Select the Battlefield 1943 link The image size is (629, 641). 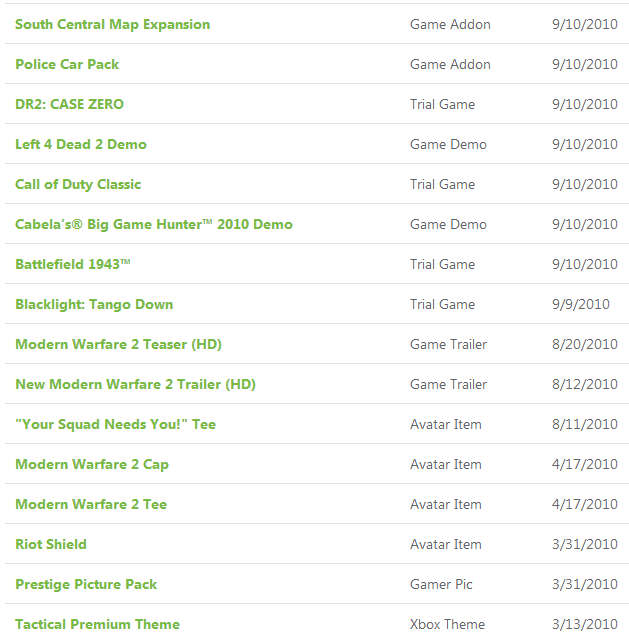[73, 264]
